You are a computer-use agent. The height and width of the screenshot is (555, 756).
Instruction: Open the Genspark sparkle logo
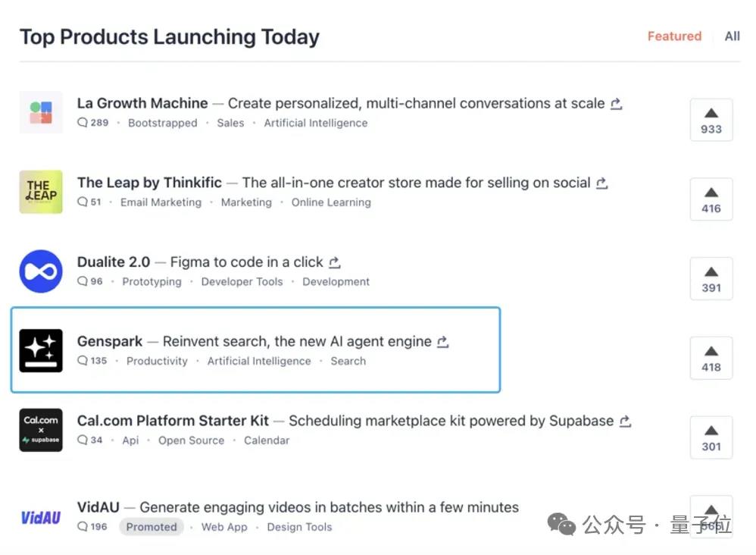[41, 350]
